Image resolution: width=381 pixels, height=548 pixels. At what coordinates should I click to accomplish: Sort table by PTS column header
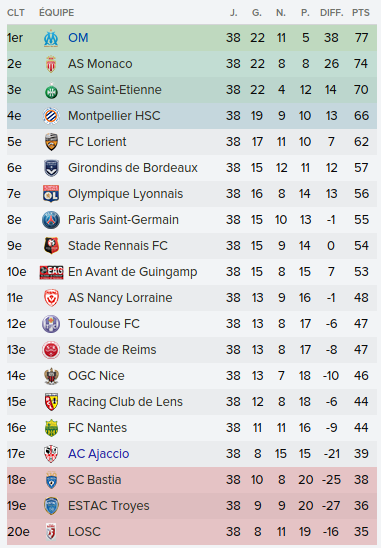pos(361,13)
